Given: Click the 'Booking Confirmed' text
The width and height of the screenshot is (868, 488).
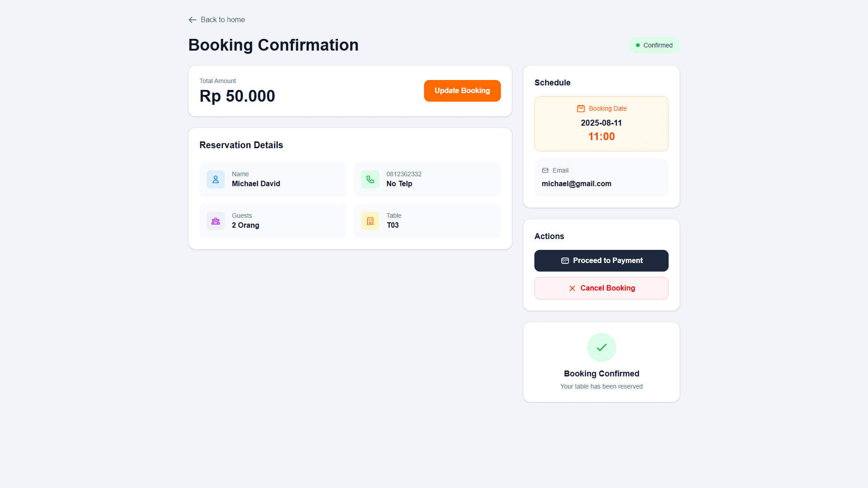Looking at the screenshot, I should (601, 374).
